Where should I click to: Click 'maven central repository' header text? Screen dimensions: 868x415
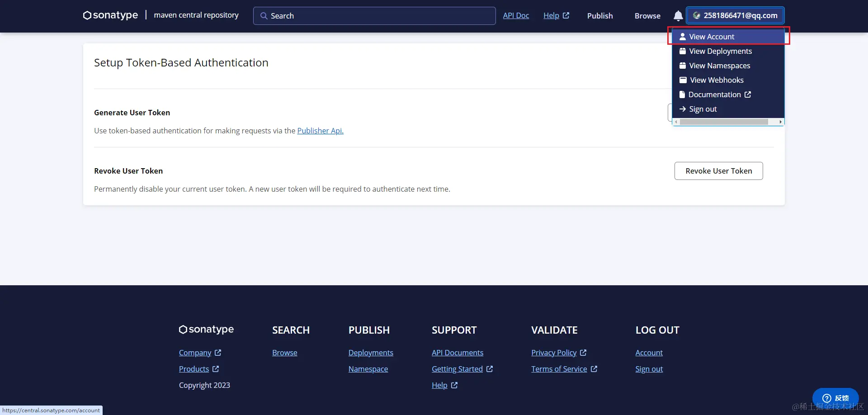[x=196, y=15]
